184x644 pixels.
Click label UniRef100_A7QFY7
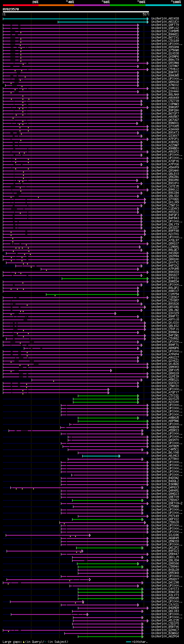tap(165, 393)
